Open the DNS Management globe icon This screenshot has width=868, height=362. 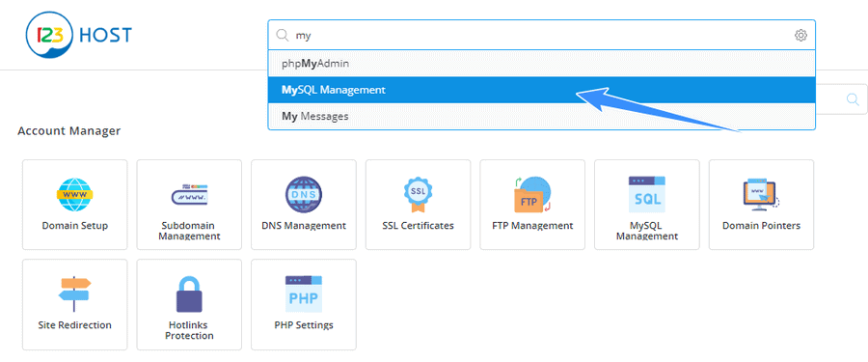[304, 195]
